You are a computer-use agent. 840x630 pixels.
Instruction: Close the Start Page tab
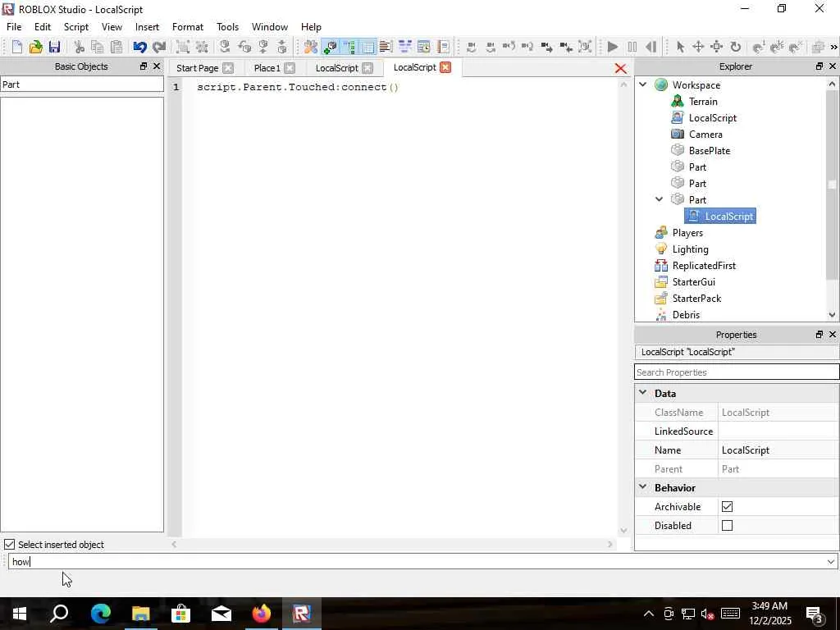228,68
